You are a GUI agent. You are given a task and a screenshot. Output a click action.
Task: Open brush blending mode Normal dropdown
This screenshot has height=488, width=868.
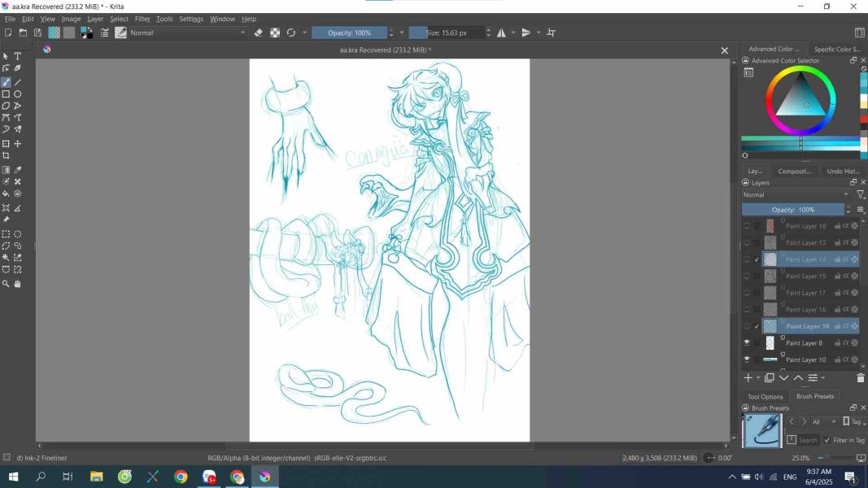(188, 33)
